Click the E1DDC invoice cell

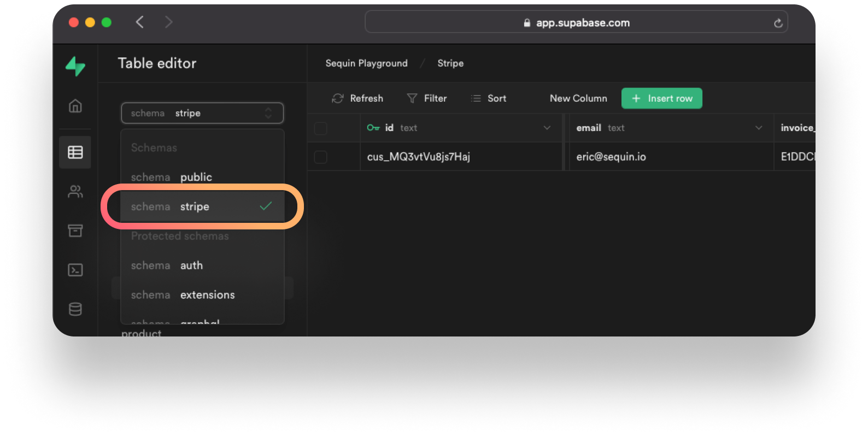(795, 157)
